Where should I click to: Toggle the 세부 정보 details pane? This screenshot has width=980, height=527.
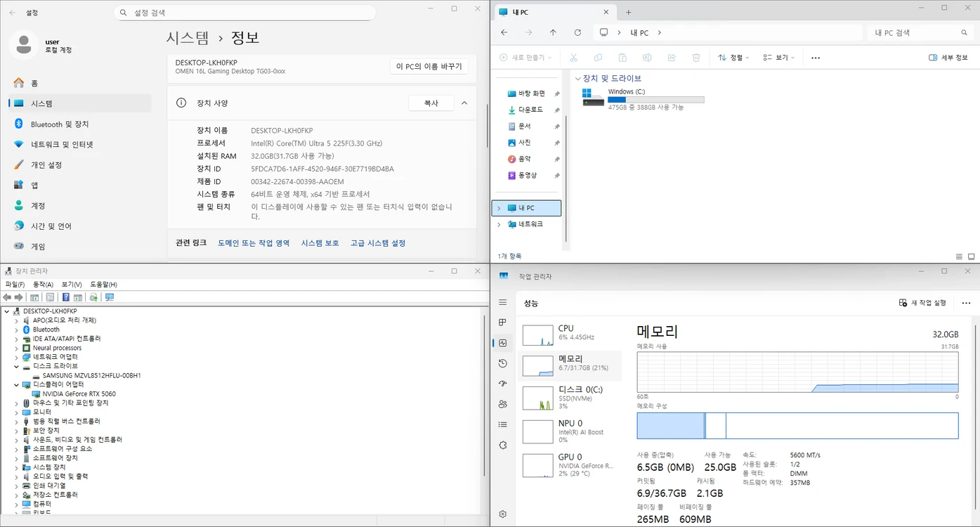pyautogui.click(x=948, y=58)
